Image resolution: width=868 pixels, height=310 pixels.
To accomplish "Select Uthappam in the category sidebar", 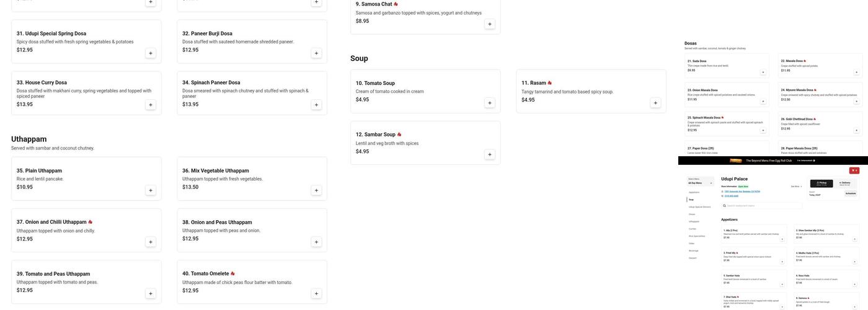I will pos(694,221).
